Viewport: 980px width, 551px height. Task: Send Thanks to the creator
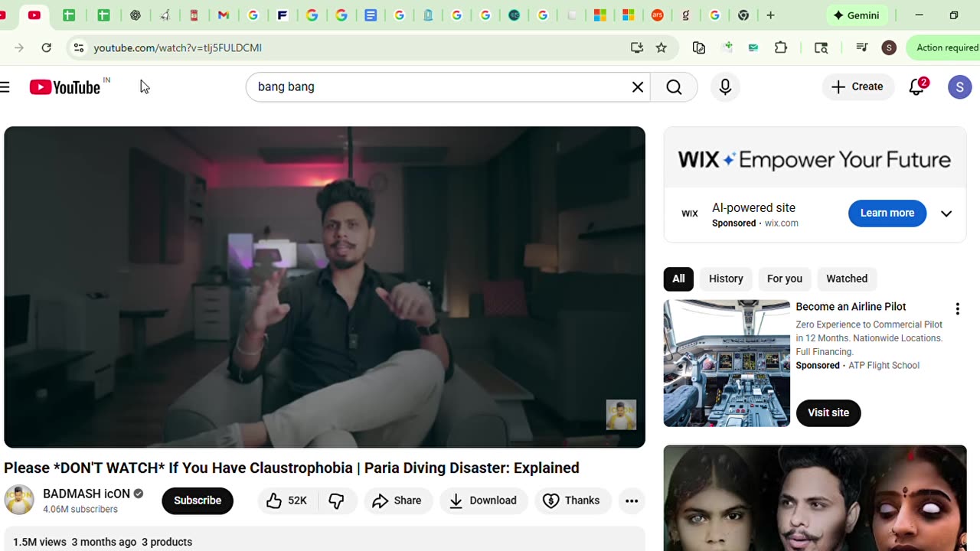pyautogui.click(x=573, y=500)
